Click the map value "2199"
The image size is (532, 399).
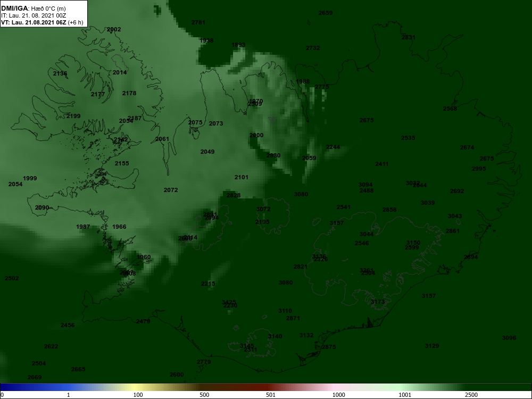73,116
